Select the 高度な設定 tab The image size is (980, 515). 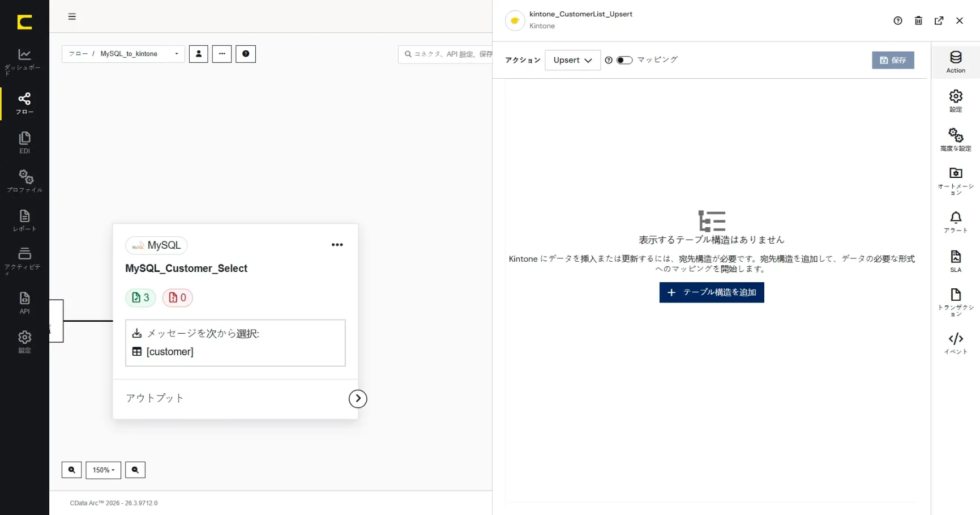(x=956, y=140)
